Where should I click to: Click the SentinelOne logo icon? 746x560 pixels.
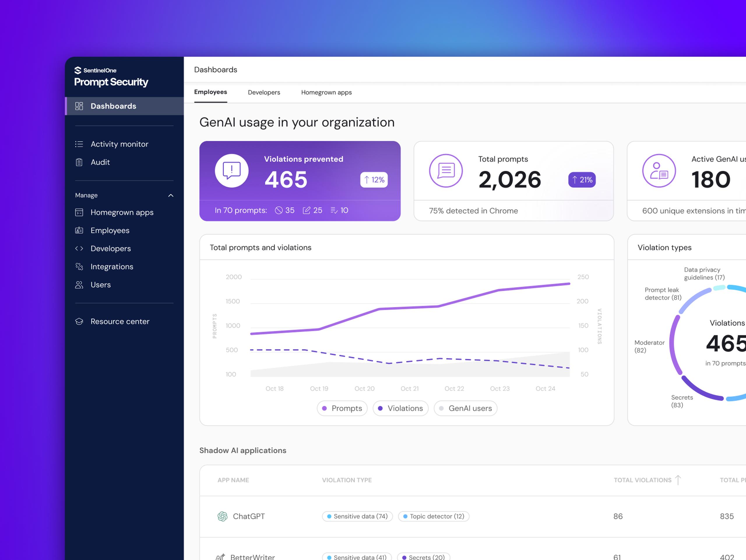(78, 71)
